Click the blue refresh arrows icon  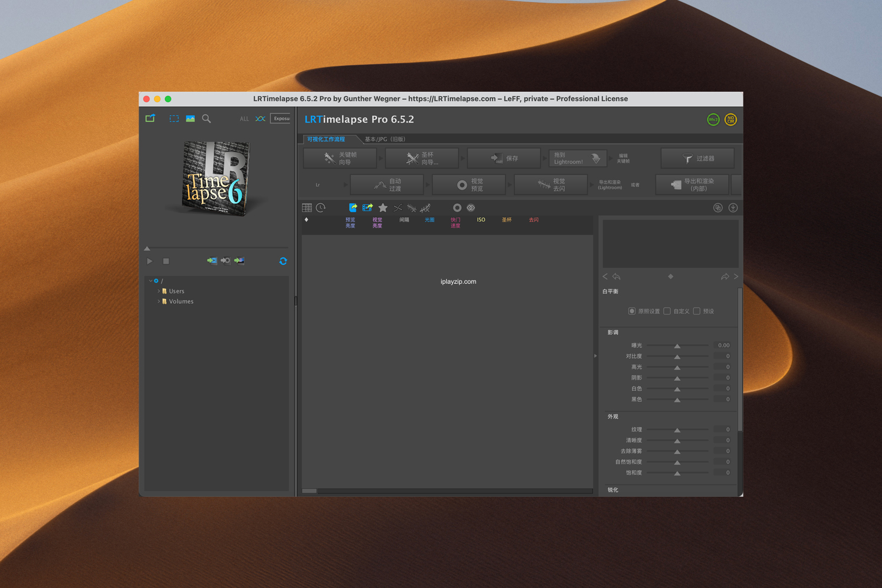(x=283, y=261)
